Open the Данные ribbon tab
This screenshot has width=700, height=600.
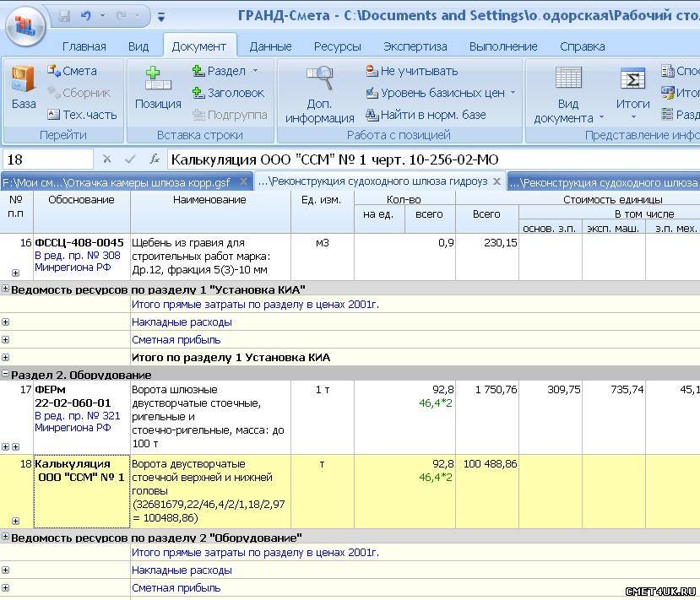(270, 46)
